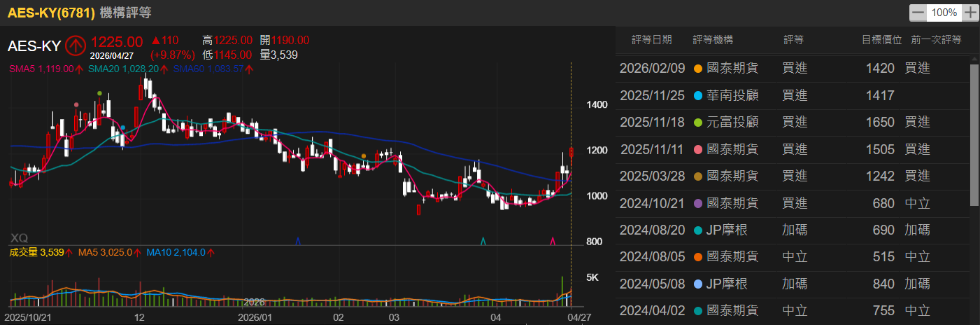Click the blue crossover marker on chart axis

tap(299, 241)
